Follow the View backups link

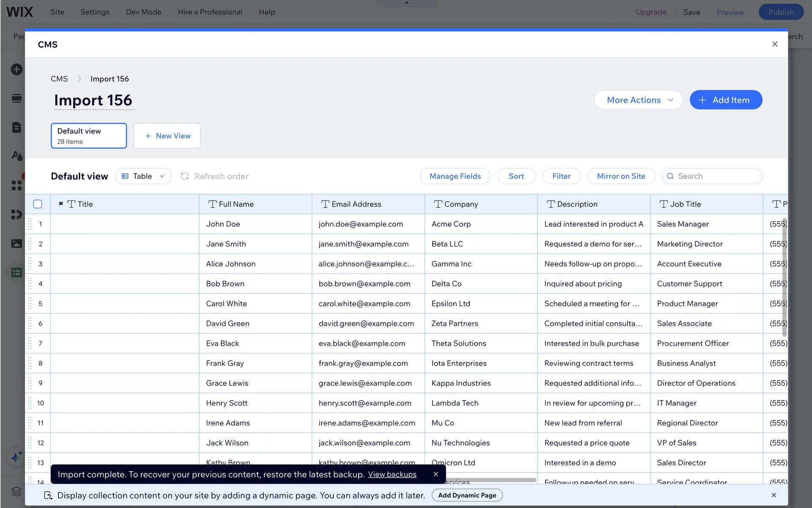point(392,474)
